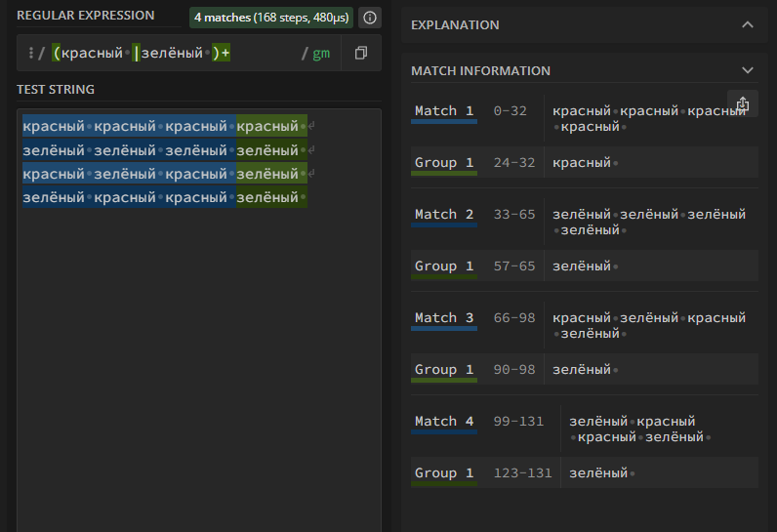Select the Match 4 label
Image resolution: width=777 pixels, height=532 pixels.
[443, 422]
